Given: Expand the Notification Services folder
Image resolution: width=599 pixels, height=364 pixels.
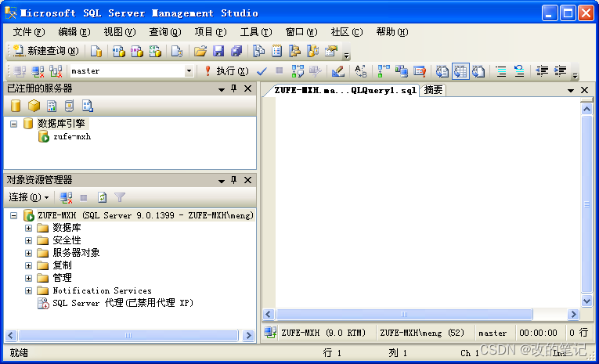Looking at the screenshot, I should pyautogui.click(x=29, y=290).
